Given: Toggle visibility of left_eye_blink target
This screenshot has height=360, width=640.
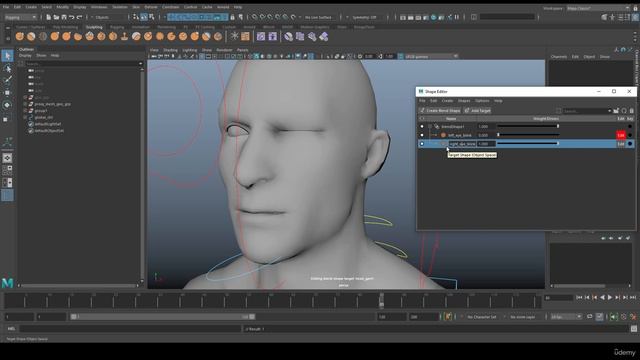Looking at the screenshot, I should [x=422, y=135].
